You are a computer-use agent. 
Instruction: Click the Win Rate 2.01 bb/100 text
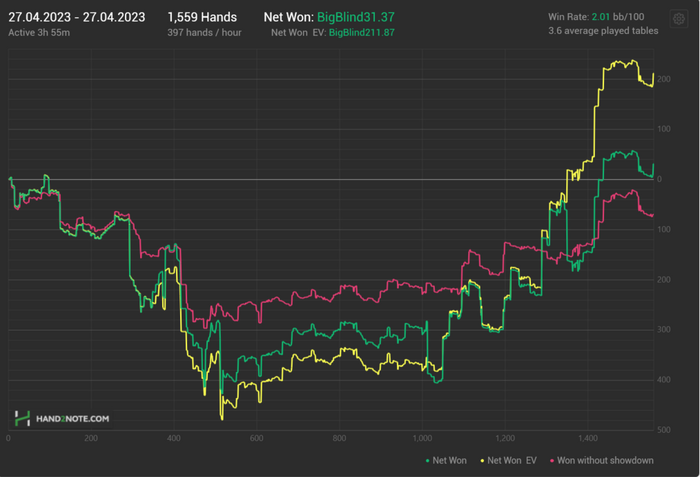tap(596, 17)
